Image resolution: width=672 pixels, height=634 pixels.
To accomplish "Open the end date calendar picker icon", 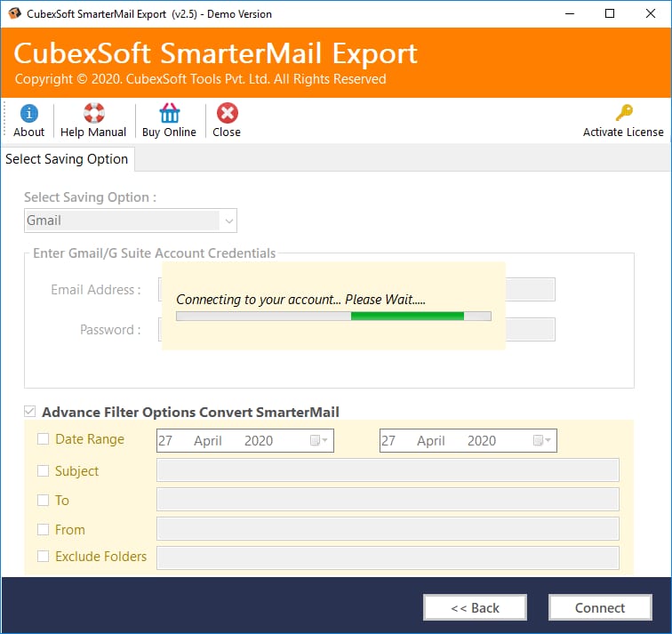I will 541,440.
